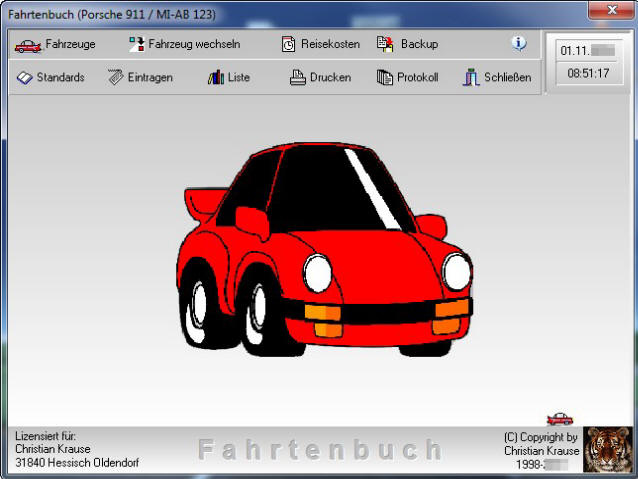Click the window title 'Fahrtenbuch (Porsche 911 / MI-AB 123)'
Viewport: 638px width, 479px height.
[111, 15]
